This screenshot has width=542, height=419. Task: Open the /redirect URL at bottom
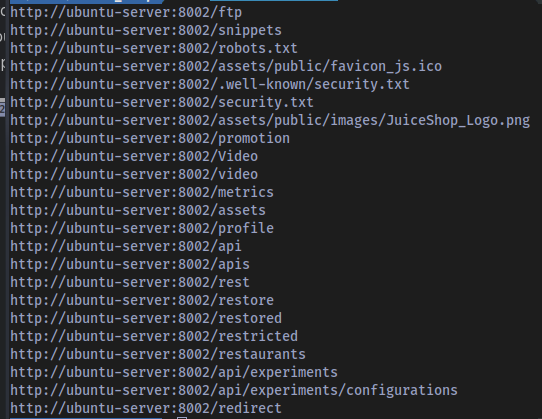tap(146, 408)
